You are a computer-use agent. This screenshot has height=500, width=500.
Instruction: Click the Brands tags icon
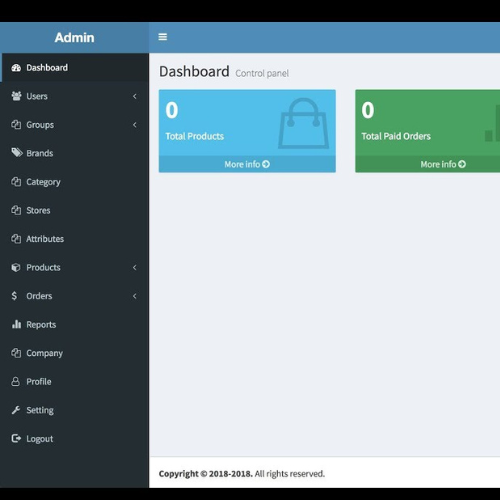[x=17, y=153]
